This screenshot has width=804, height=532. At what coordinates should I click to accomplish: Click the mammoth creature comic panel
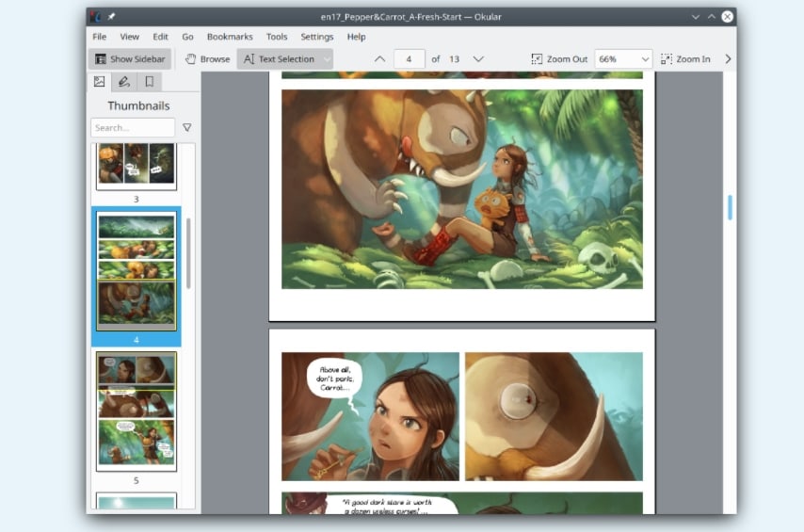(x=462, y=189)
